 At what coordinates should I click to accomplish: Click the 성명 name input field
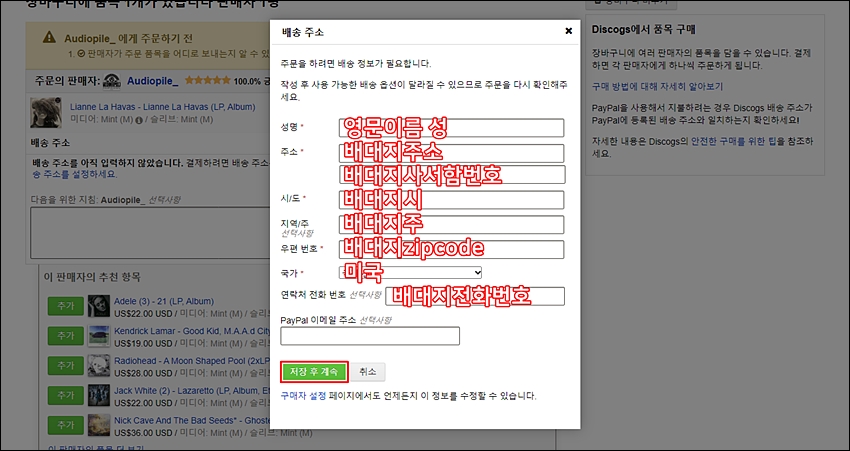pos(452,128)
